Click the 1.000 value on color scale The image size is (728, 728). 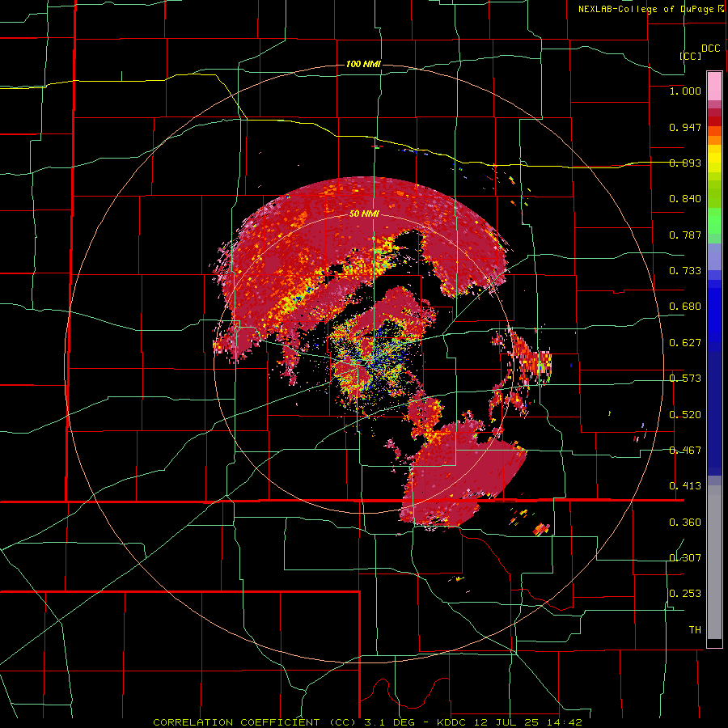click(x=685, y=91)
